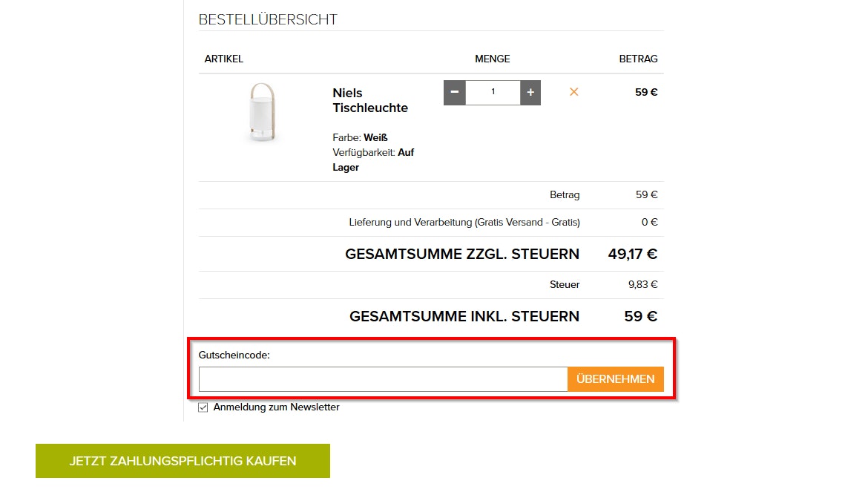Apply the coupon with ÜBERNEHMEN
This screenshot has width=868, height=495.
615,379
